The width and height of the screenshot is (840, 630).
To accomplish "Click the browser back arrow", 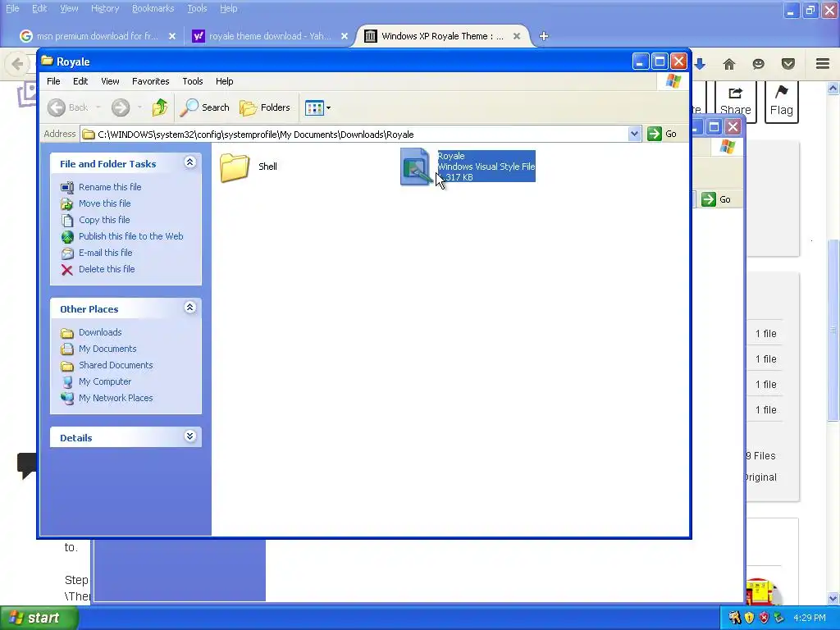I will click(x=16, y=64).
